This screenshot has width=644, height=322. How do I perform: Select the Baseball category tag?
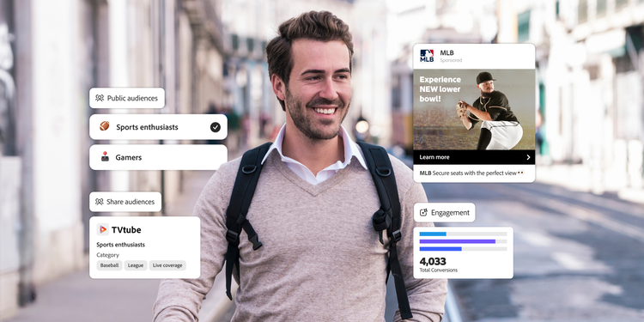click(109, 265)
